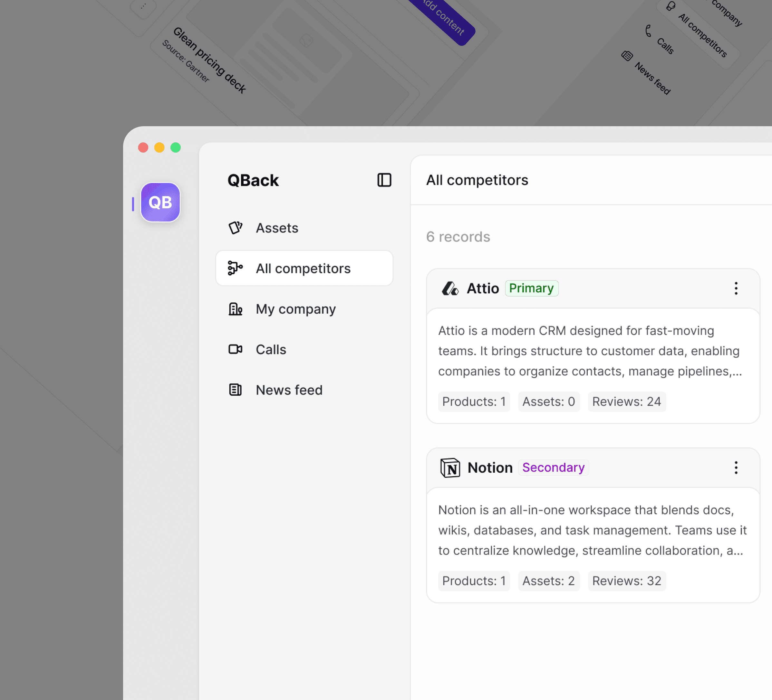Click the Assets cards icon in sidebar
Viewport: 772px width, 700px height.
point(235,228)
